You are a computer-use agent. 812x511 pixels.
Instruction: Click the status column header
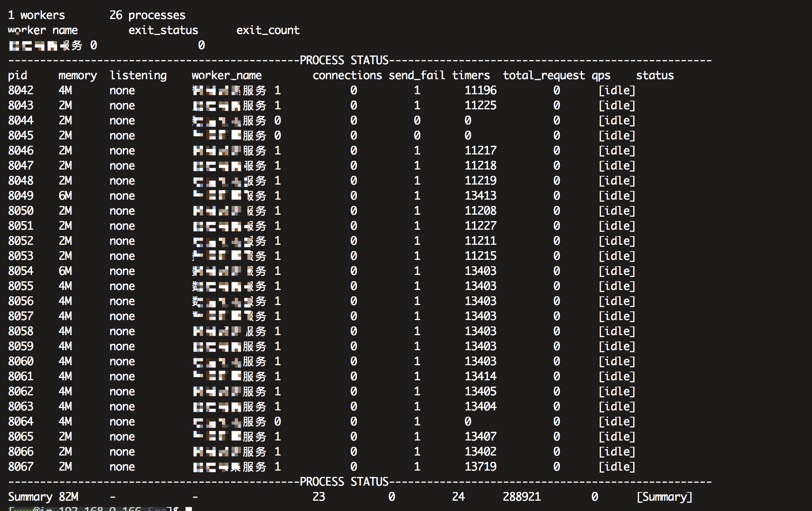655,75
